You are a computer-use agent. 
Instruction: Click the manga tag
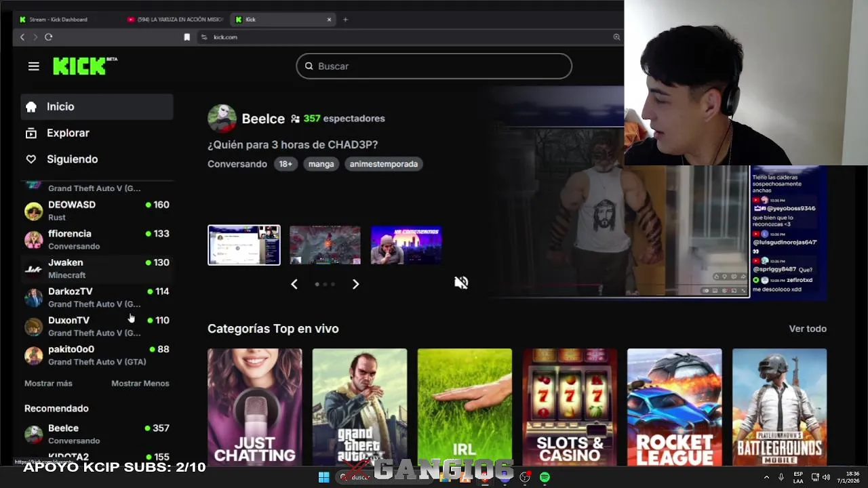(x=321, y=164)
